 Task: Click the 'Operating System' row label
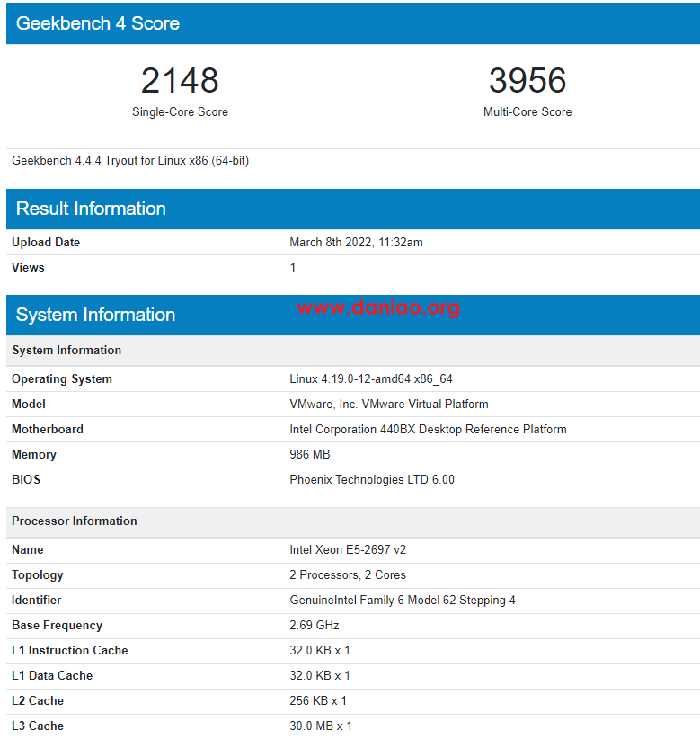[x=62, y=378]
